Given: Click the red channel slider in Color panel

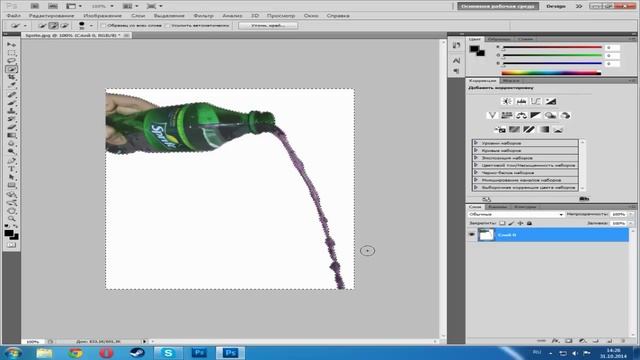Looking at the screenshot, I should 552,47.
